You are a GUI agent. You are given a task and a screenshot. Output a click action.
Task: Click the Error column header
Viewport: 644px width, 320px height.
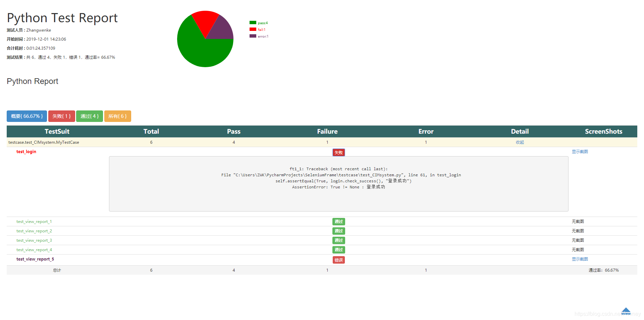point(426,132)
